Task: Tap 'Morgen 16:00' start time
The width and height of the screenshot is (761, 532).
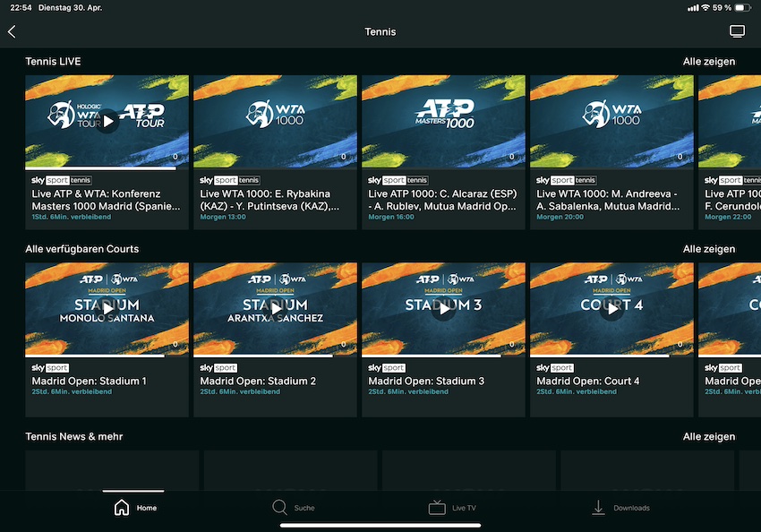Action: coord(391,217)
